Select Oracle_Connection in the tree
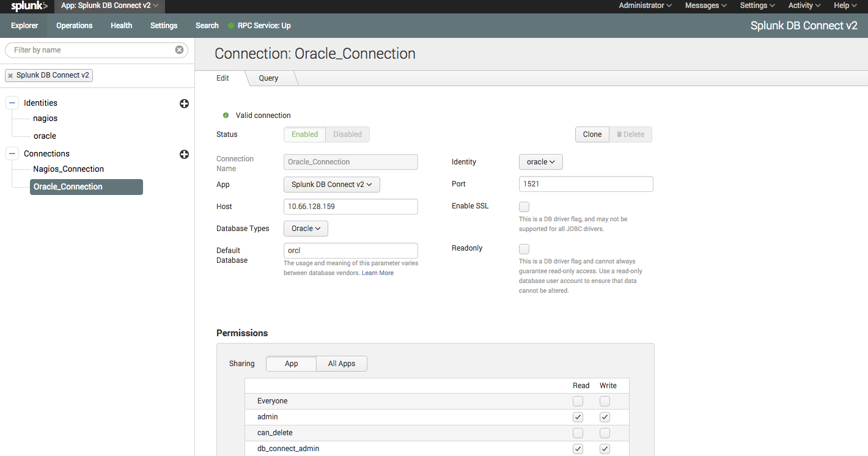This screenshot has height=456, width=868. (86, 187)
